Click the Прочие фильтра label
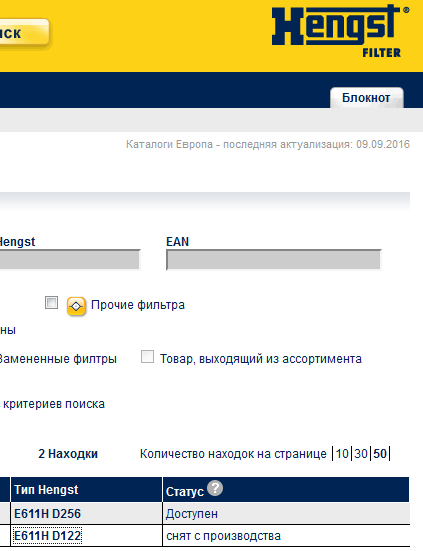The width and height of the screenshot is (423, 551). point(138,305)
